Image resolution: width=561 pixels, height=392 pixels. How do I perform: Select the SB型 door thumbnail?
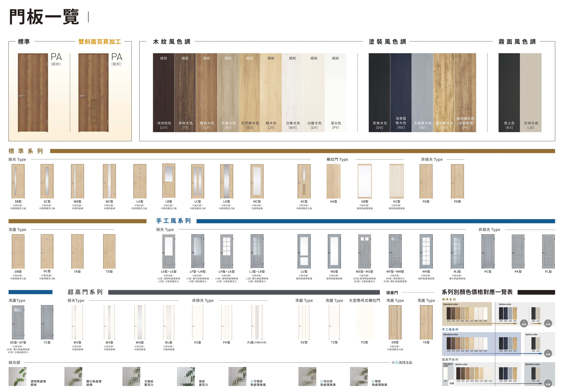[18, 181]
